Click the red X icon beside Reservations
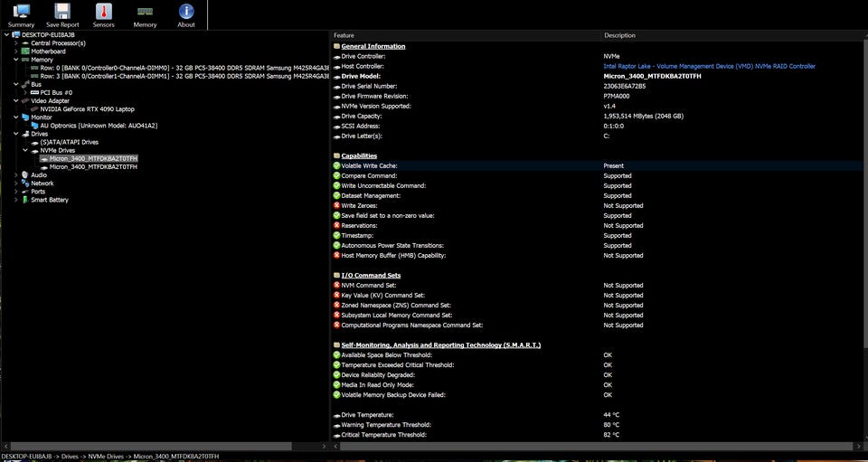Viewport: 868px width, 462px height. tap(336, 225)
